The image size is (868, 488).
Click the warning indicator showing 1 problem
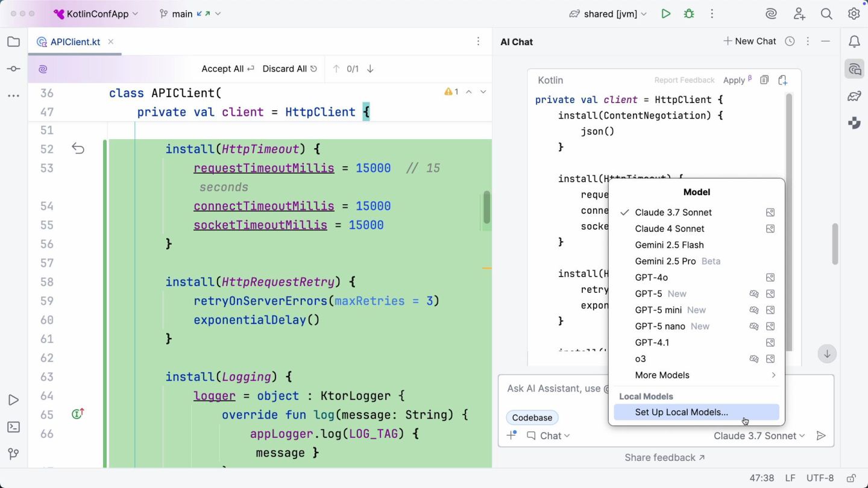pyautogui.click(x=451, y=92)
